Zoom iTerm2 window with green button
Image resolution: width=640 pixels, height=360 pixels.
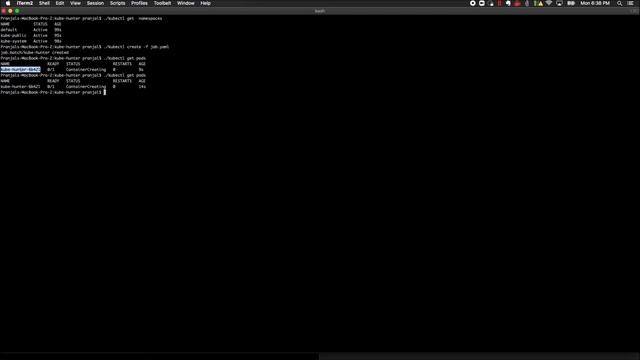pyautogui.click(x=17, y=11)
